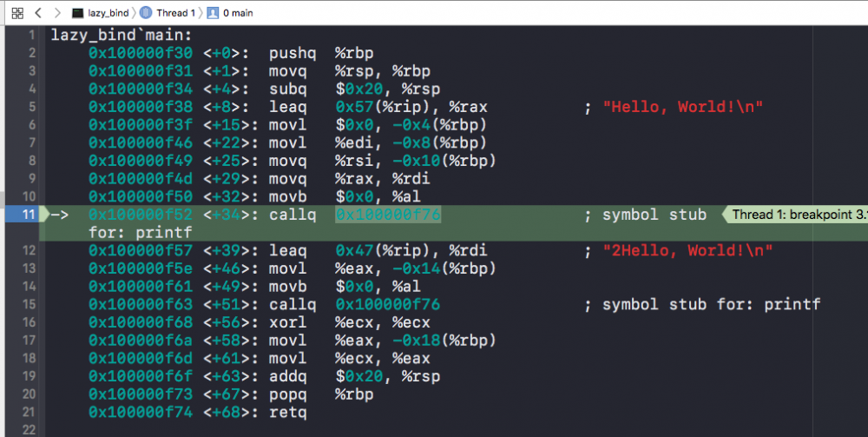Go forward with the right arrow

pos(56,13)
